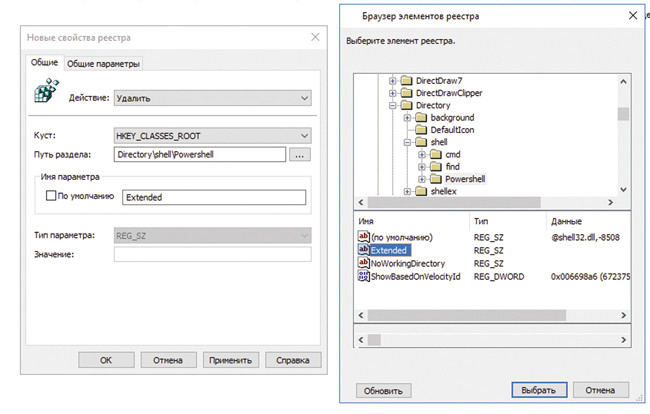Click the Применить button
The height and width of the screenshot is (414, 650).
(x=232, y=359)
